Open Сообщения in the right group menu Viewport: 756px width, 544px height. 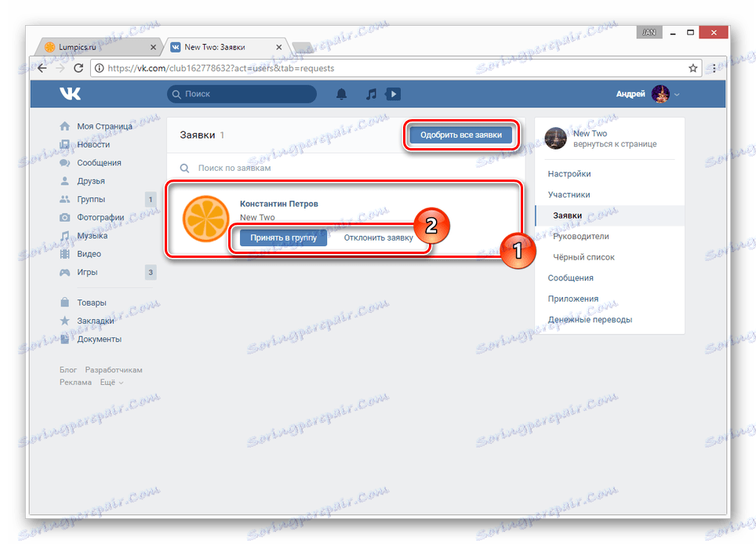pyautogui.click(x=570, y=278)
